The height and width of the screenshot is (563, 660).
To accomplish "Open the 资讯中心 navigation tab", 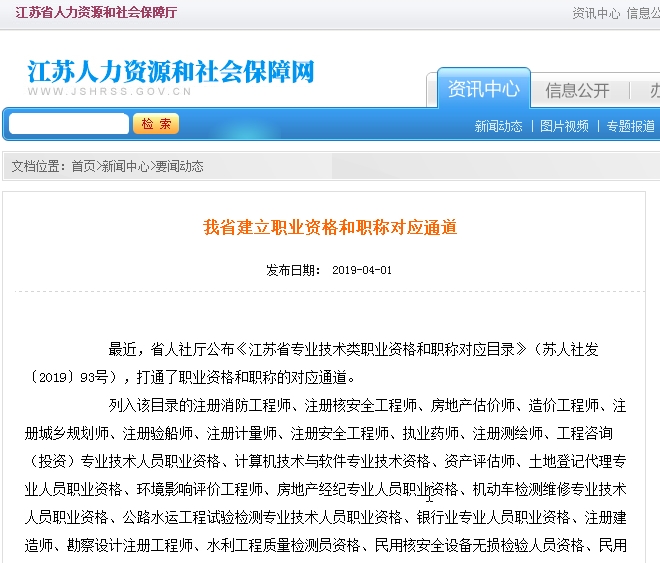I will coord(483,89).
